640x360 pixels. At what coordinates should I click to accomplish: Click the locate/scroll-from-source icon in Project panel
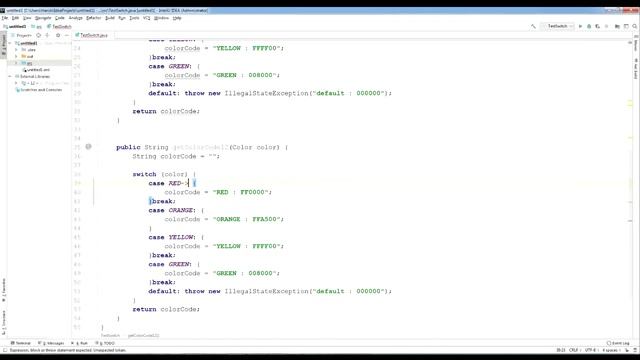point(39,36)
